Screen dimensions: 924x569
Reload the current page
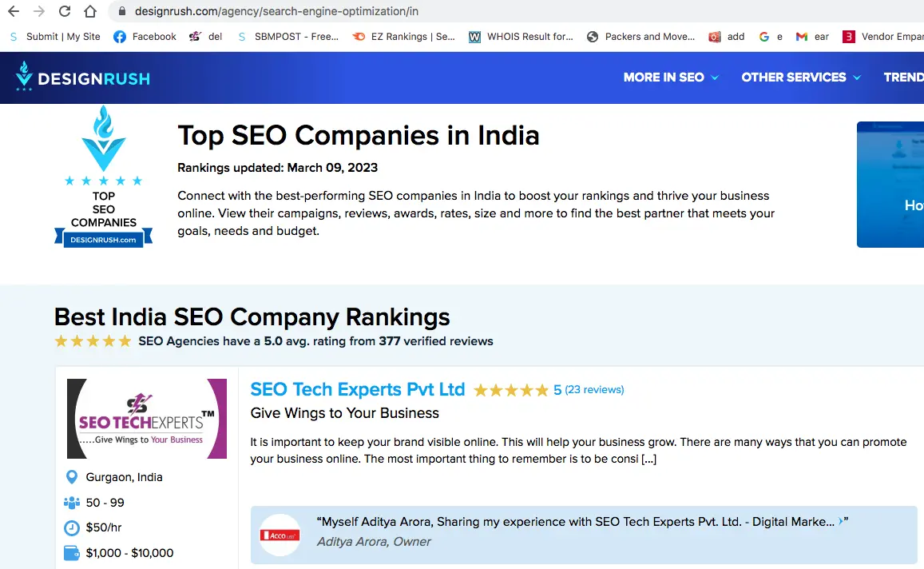[x=65, y=11]
